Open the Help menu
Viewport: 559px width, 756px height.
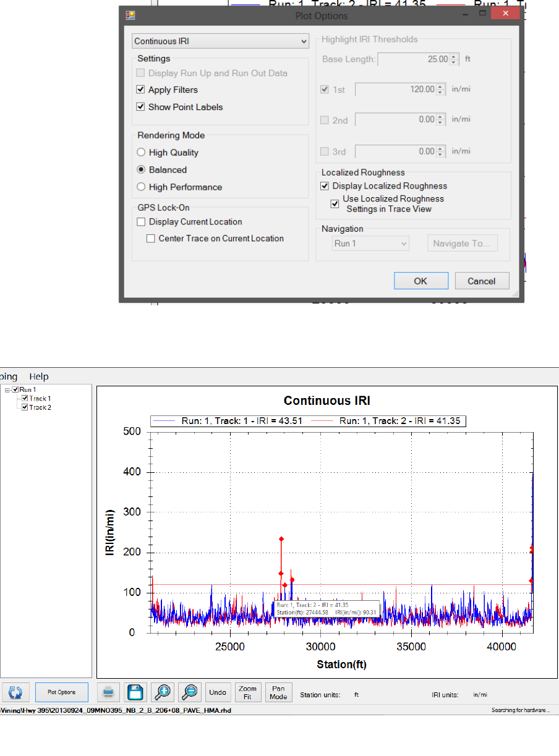(x=39, y=376)
